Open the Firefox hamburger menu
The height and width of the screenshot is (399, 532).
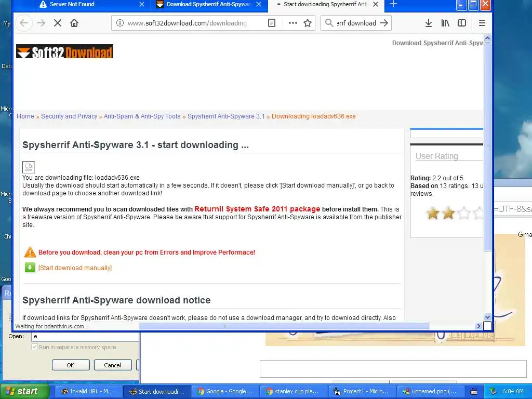point(482,23)
